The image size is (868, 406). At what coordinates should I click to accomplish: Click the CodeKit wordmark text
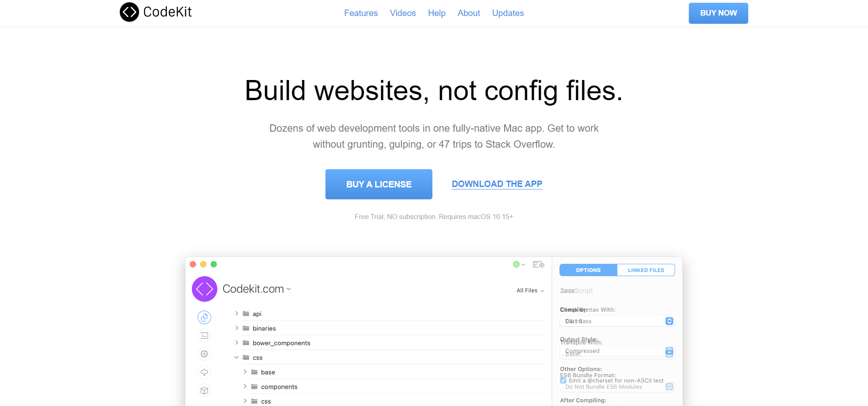[167, 12]
